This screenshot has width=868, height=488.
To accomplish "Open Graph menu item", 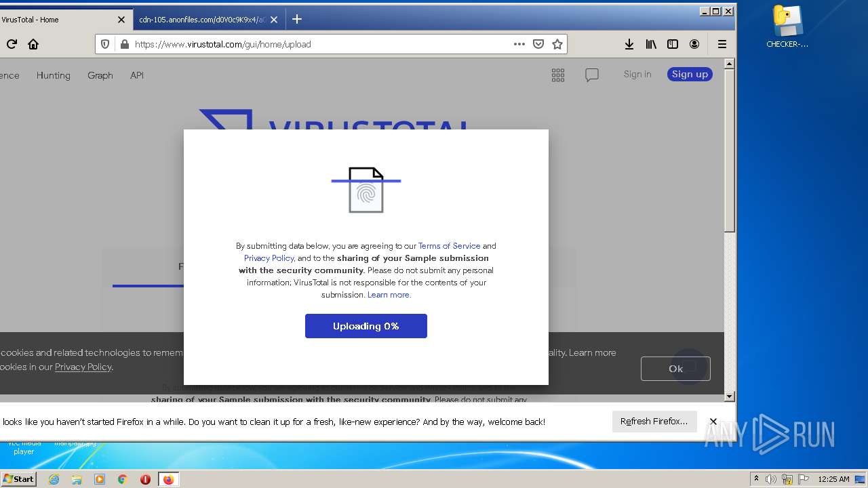I will click(100, 75).
